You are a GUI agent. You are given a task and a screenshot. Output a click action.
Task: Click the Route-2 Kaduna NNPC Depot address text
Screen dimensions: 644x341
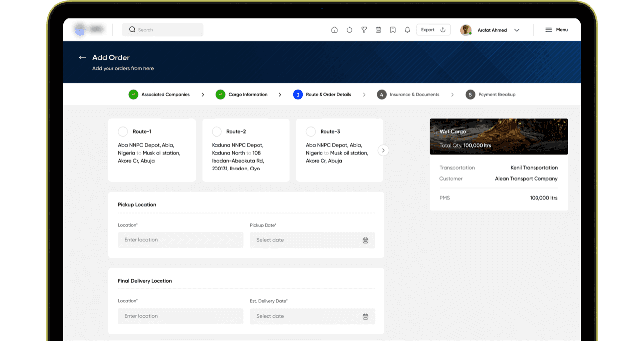(238, 157)
